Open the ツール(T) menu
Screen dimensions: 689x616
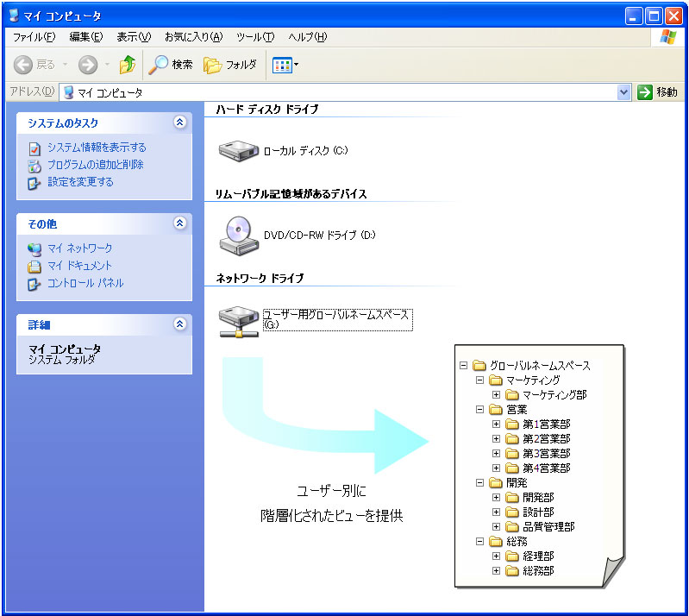255,37
